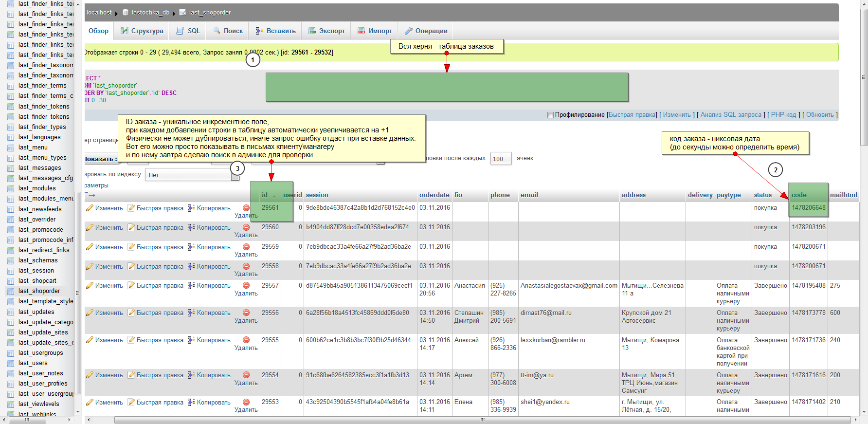Click the pencil edit icon for row 29561
This screenshot has height=424, width=868.
[x=90, y=208]
